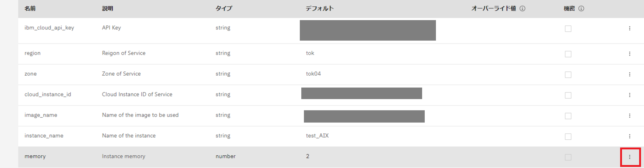Open overflow menu for image_name row
This screenshot has width=644, height=168.
(x=629, y=115)
